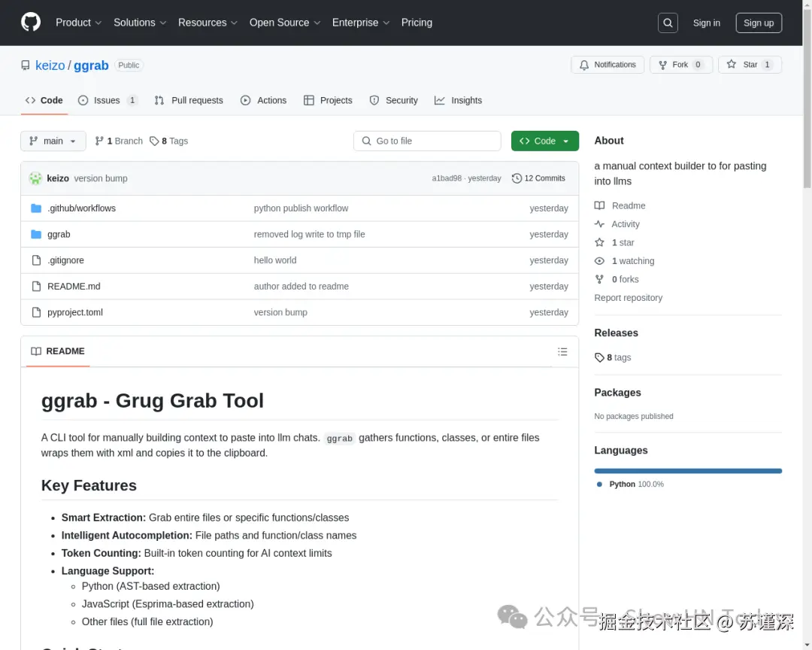
Task: Expand the Product menu
Action: (x=78, y=23)
